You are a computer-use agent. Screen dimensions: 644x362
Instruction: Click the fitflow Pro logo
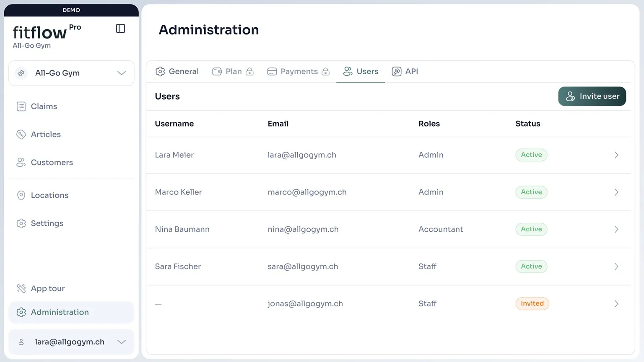coord(47,32)
